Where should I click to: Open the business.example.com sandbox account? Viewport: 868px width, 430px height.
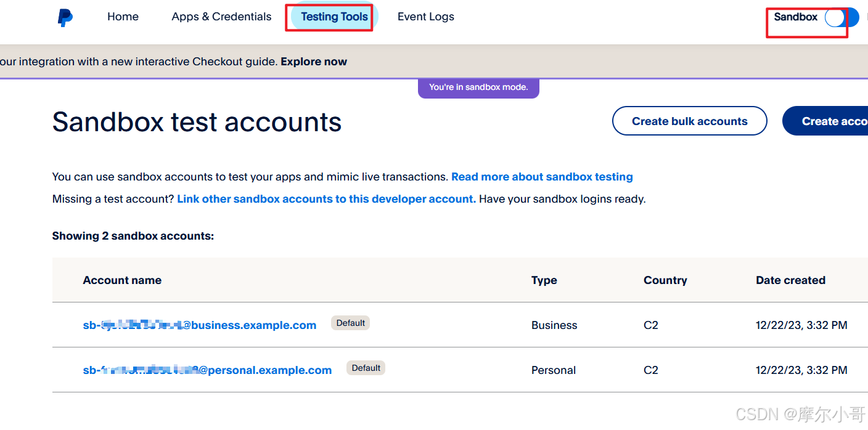[200, 325]
